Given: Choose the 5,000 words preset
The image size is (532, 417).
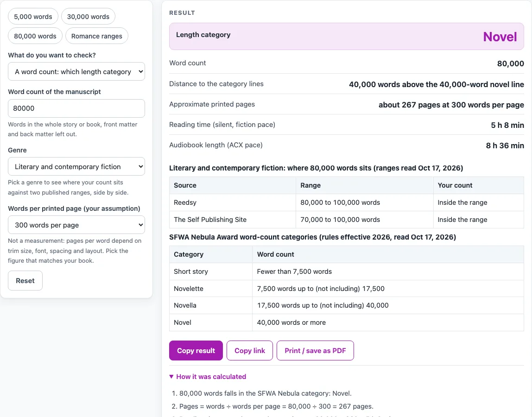Looking at the screenshot, I should click(33, 17).
